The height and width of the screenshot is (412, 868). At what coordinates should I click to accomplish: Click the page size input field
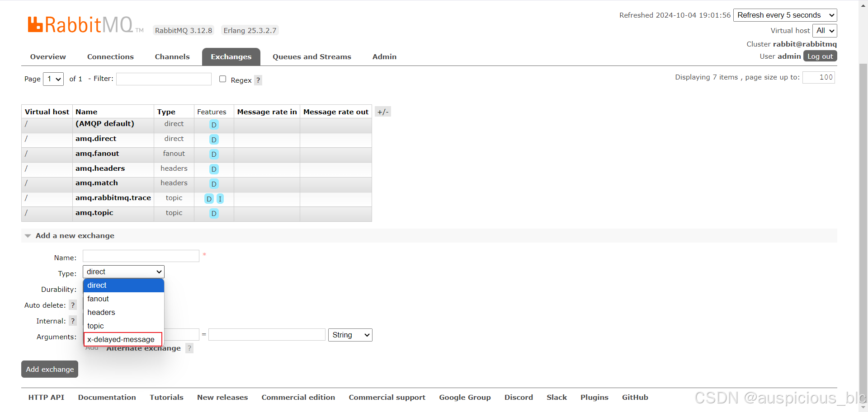pyautogui.click(x=819, y=77)
